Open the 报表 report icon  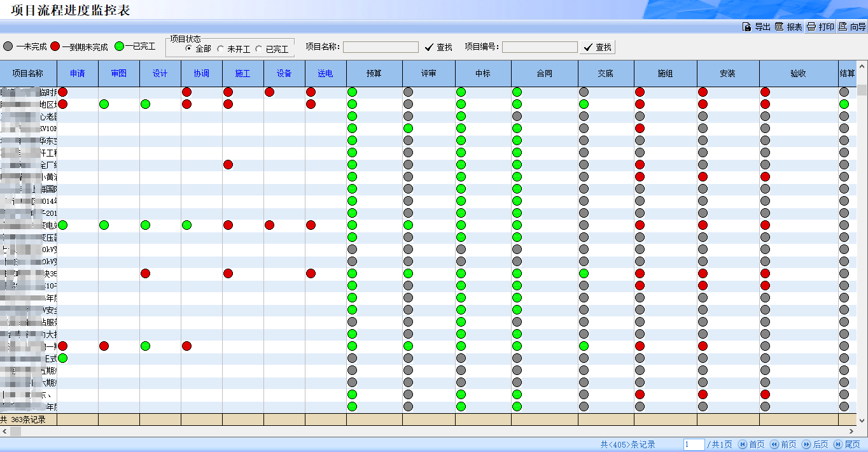tap(779, 27)
